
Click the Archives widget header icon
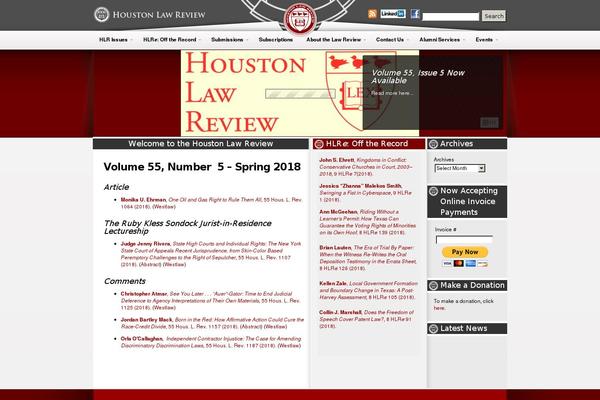[433, 144]
